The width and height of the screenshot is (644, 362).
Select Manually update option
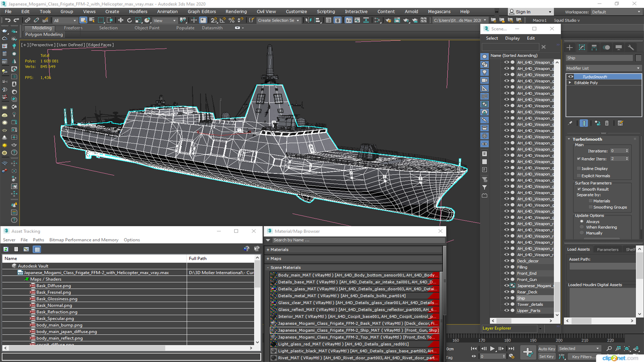point(582,233)
